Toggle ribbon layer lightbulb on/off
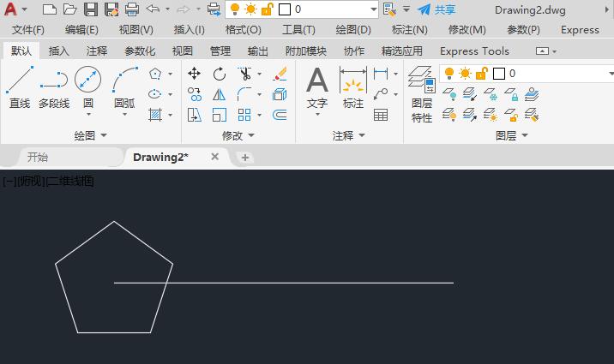614x364 pixels. 449,73
